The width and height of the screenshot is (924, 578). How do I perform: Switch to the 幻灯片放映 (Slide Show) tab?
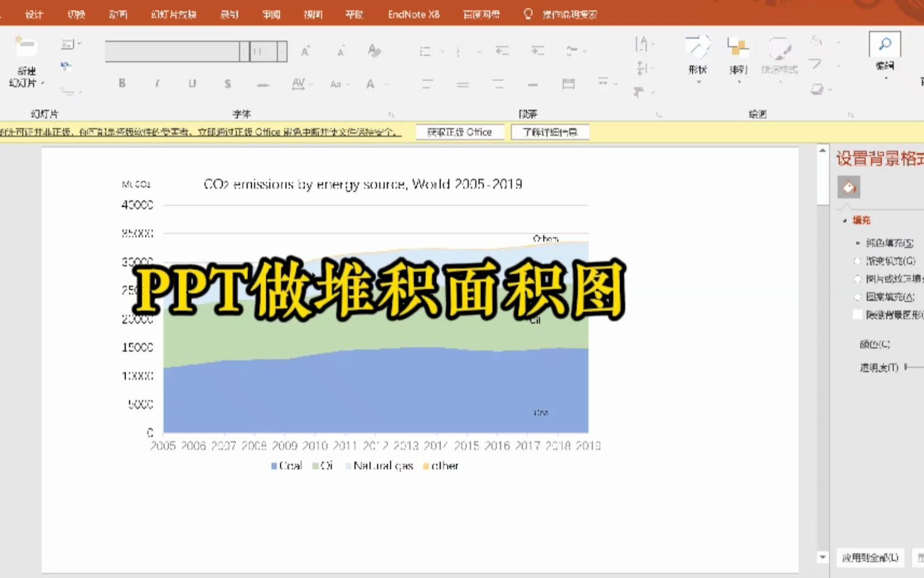pos(174,14)
